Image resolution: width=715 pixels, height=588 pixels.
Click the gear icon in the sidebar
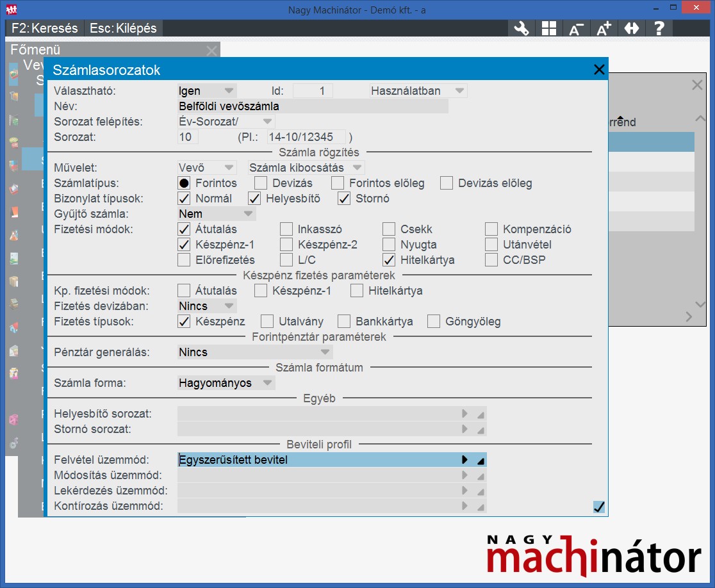pos(13,442)
